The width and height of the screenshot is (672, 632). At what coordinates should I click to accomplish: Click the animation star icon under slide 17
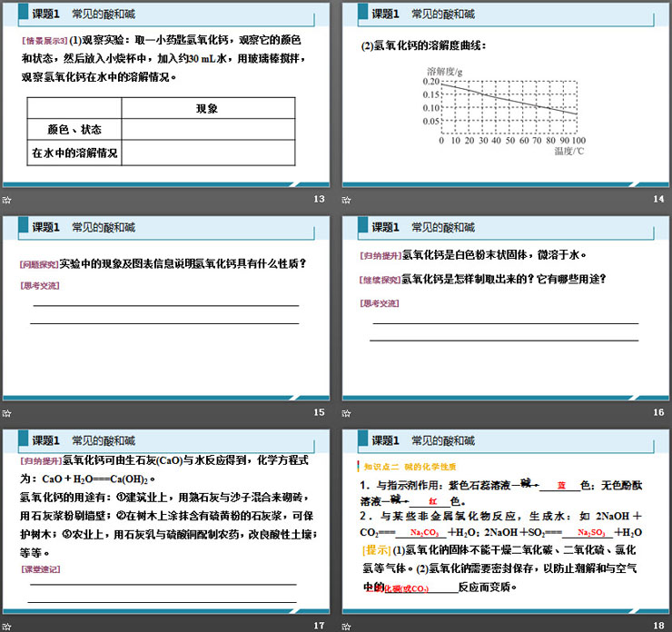(7, 626)
